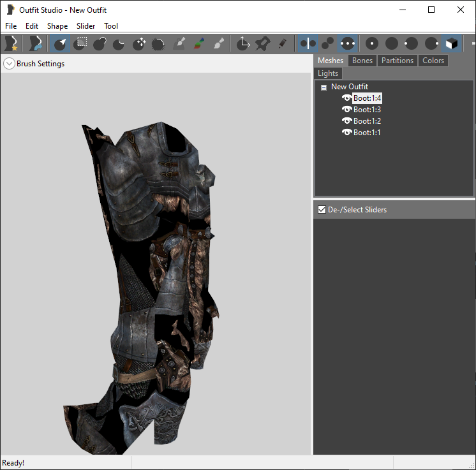This screenshot has width=476, height=470.
Task: Maximize the Outfit Studio window
Action: (x=431, y=10)
